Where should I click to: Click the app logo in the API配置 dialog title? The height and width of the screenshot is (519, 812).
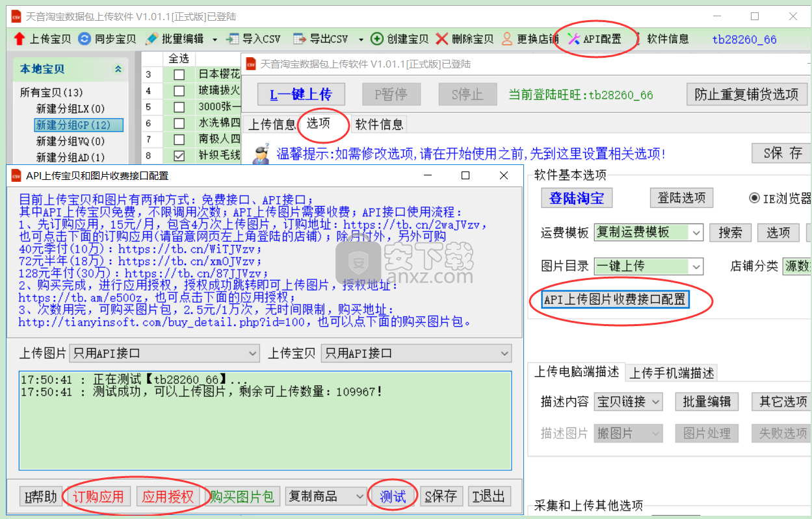[x=16, y=175]
